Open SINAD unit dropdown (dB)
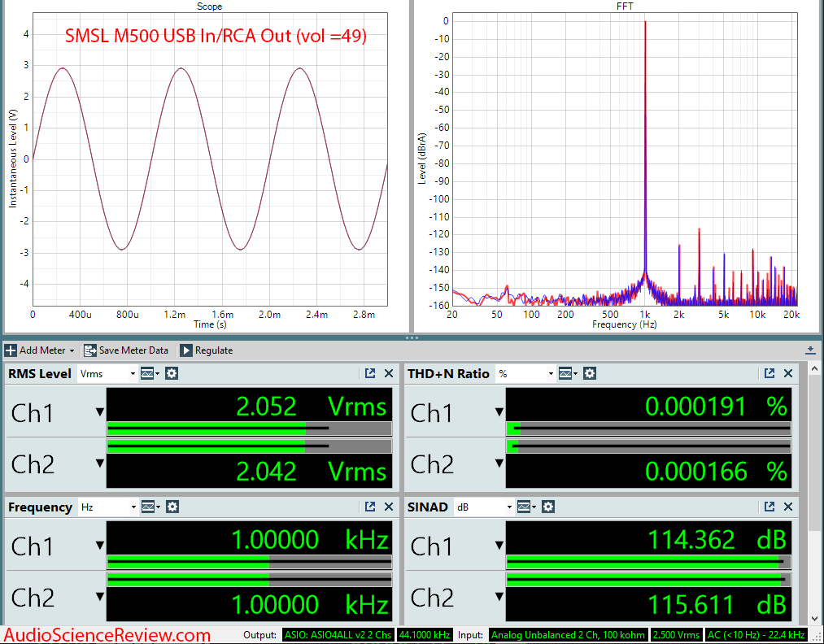Viewport: 824px width, 644px height. (483, 507)
